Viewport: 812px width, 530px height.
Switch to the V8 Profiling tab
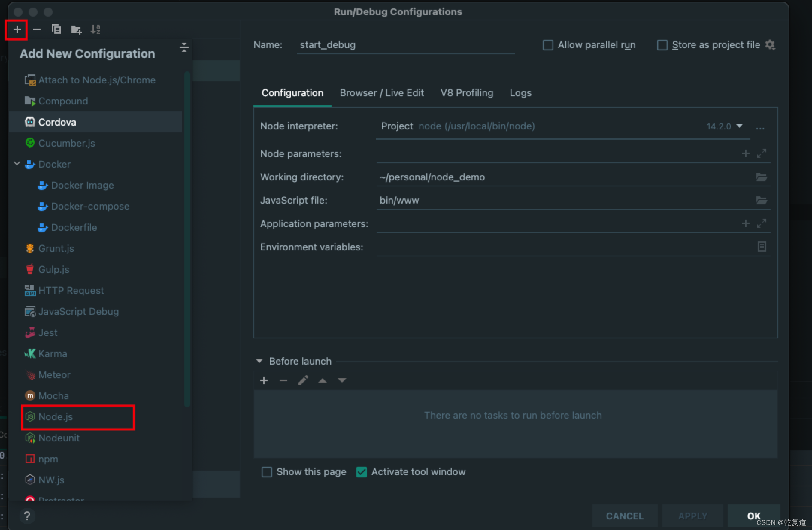(467, 93)
